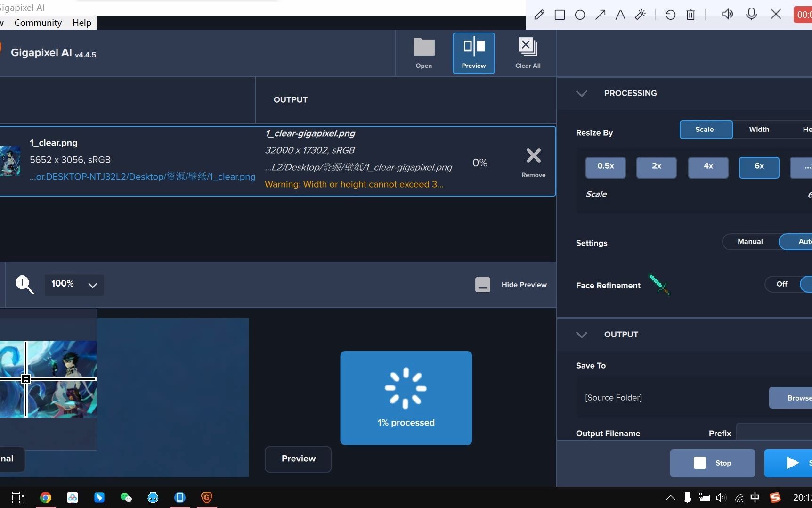The height and width of the screenshot is (508, 812).
Task: Select Width resize mode
Action: click(759, 130)
